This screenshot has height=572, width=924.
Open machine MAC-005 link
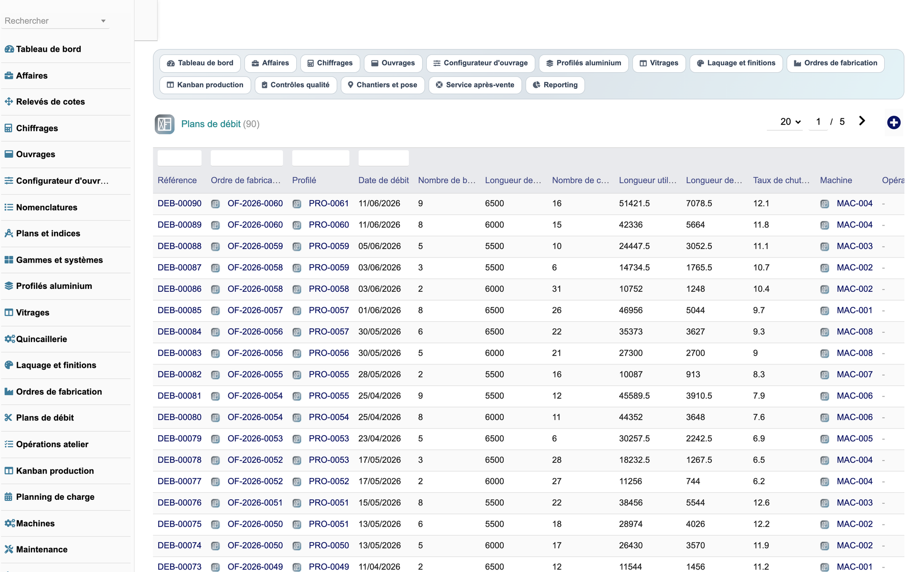(x=855, y=439)
